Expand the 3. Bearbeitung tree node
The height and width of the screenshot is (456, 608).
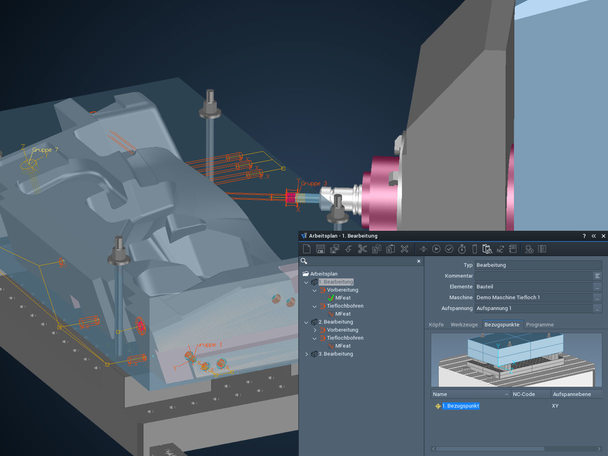pos(306,354)
